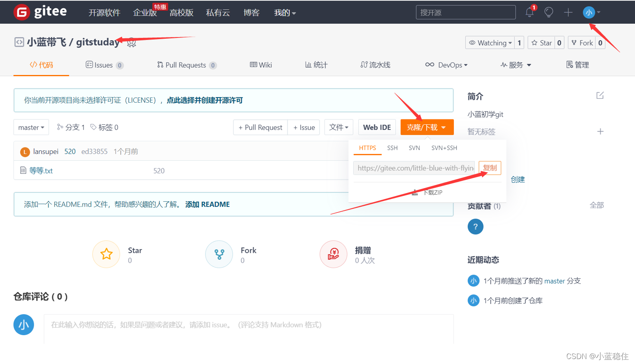Open the 流水线 tab
635x364 pixels.
click(375, 65)
